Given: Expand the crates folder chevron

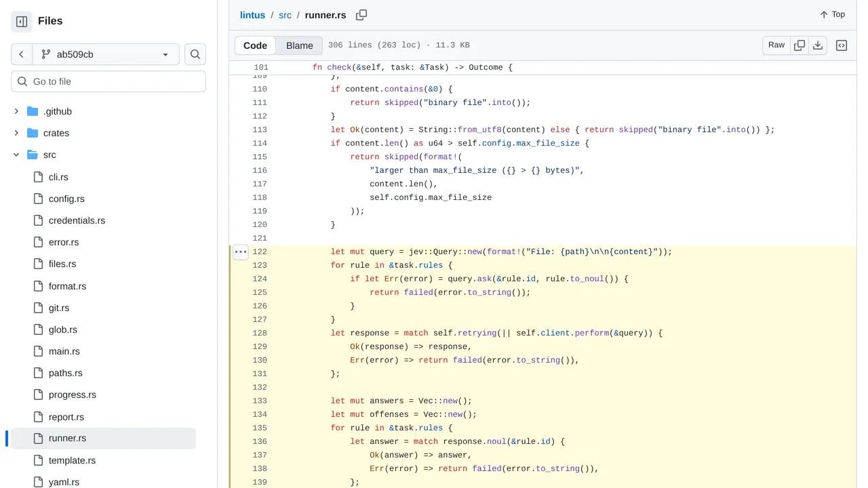Looking at the screenshot, I should pos(16,133).
